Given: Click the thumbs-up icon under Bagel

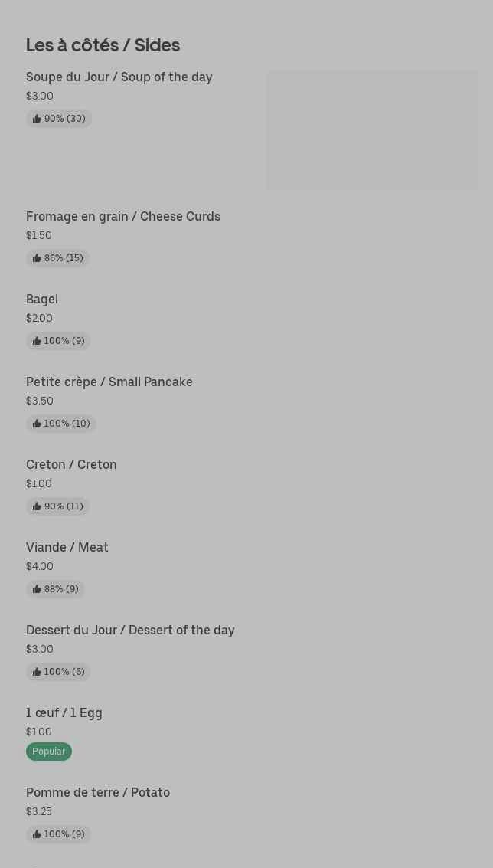Looking at the screenshot, I should pyautogui.click(x=37, y=341).
